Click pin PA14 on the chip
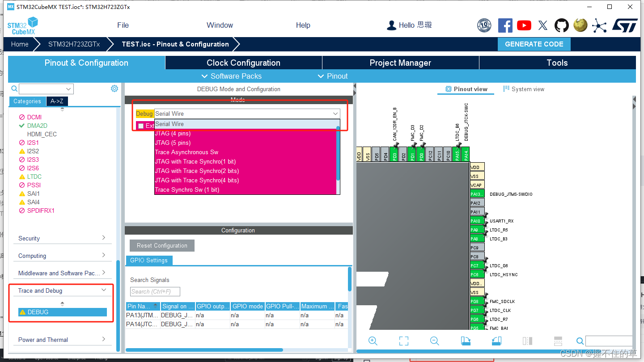Screen dimensions: 644x362 465,154
